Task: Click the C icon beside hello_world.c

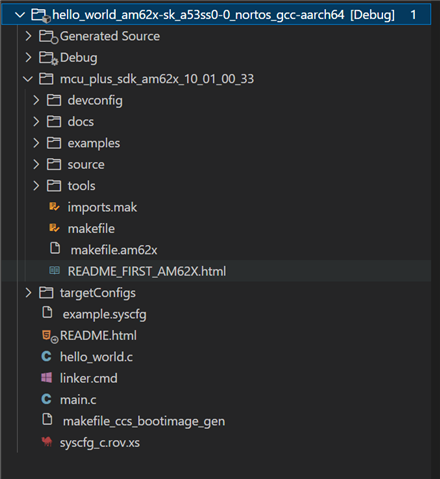Action: pos(46,357)
